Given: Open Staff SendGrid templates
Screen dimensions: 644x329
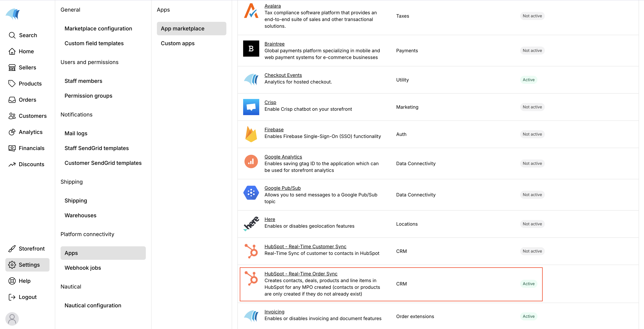Looking at the screenshot, I should tap(96, 148).
